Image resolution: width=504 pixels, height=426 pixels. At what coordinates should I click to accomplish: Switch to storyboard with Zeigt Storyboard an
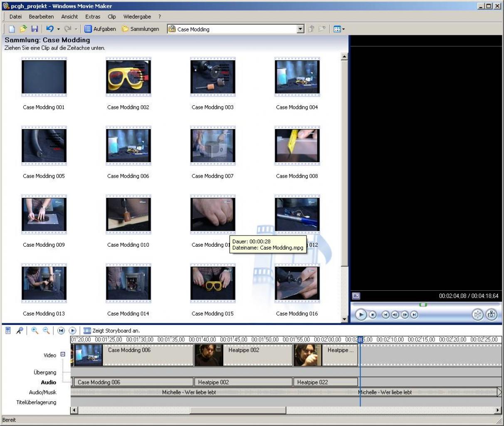coord(112,331)
